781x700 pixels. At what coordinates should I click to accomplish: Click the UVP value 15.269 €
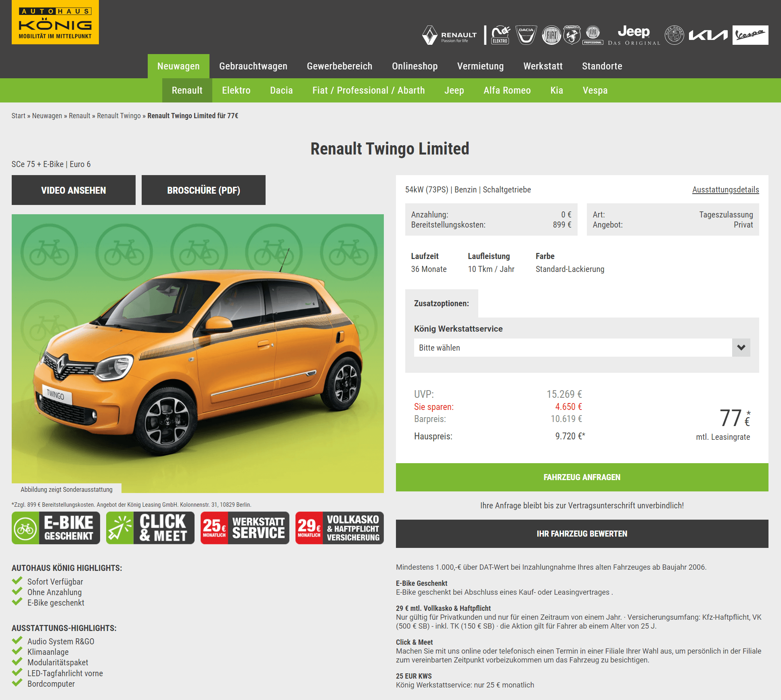click(564, 394)
